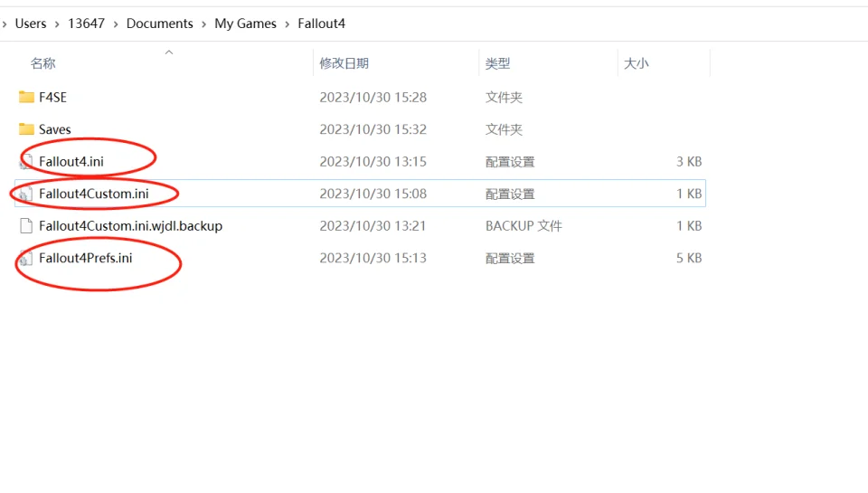
Task: Click the date 2023/10/30 15:08
Action: click(373, 194)
